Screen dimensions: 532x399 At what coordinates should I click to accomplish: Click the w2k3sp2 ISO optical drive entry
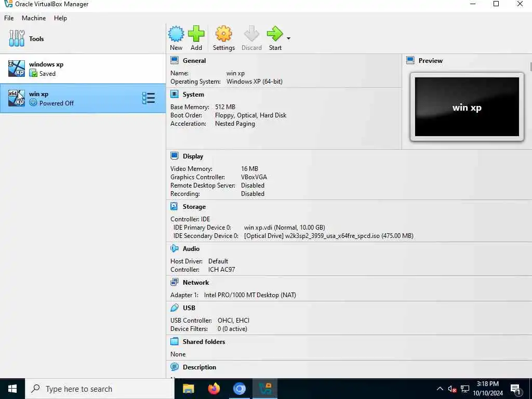coord(328,236)
